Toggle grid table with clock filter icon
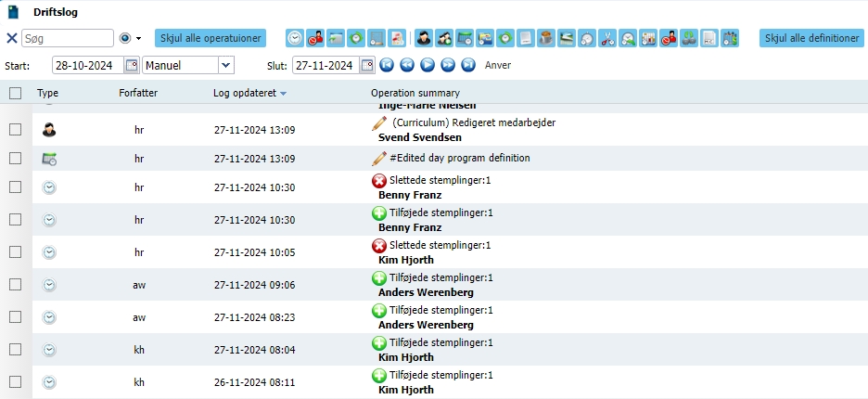 coord(377,38)
